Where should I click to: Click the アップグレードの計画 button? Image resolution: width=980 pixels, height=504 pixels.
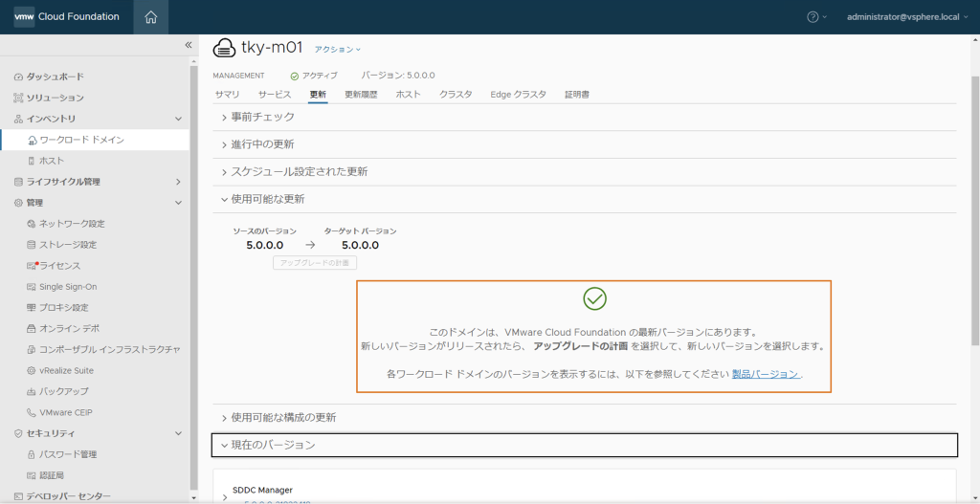pos(315,262)
